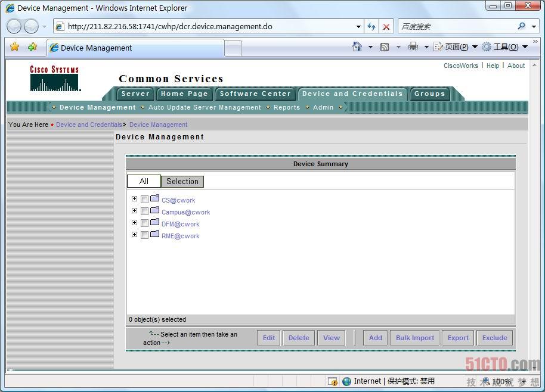Click the Add button

[376, 338]
